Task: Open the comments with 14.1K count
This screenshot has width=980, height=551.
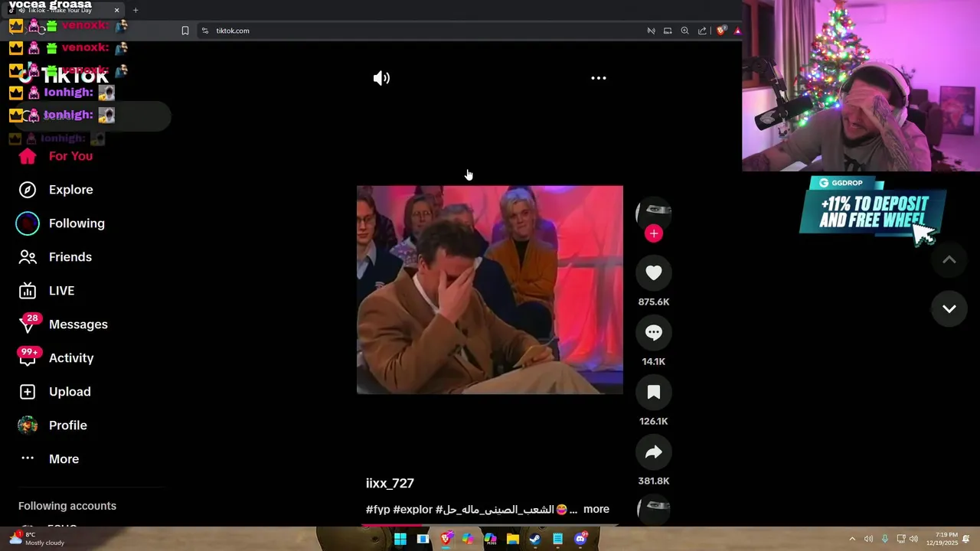Action: [653, 332]
